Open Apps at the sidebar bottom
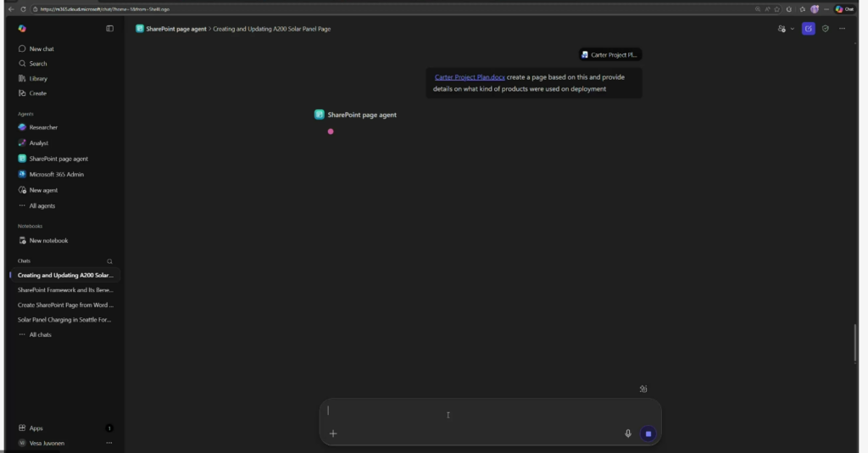 tap(31, 428)
